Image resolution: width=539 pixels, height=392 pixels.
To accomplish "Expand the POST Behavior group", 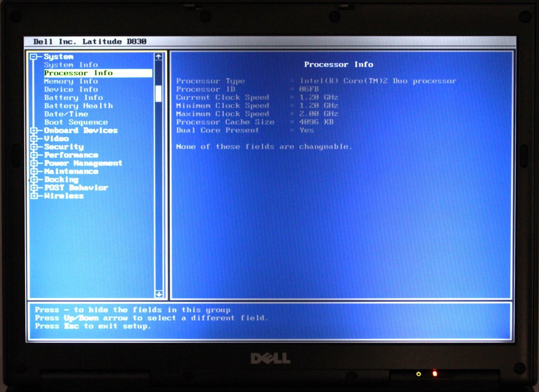I will click(x=34, y=188).
